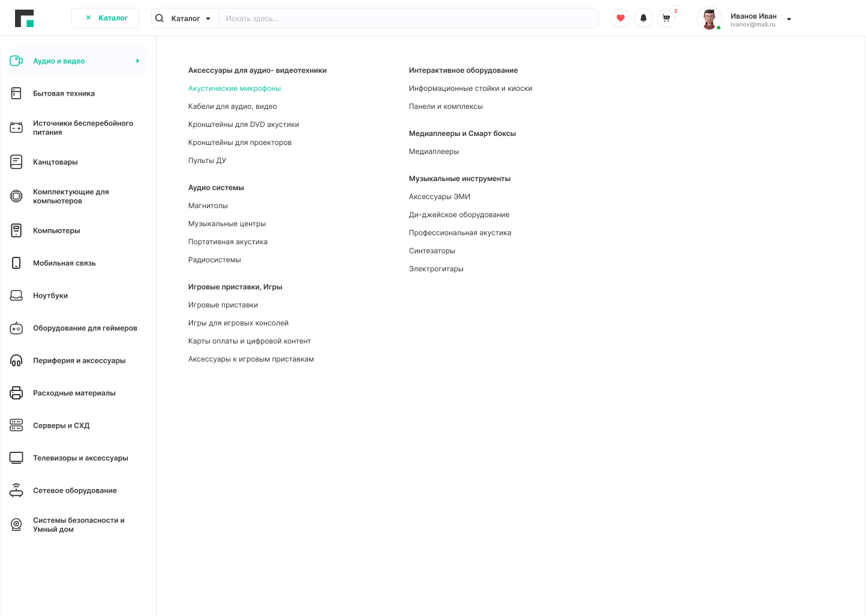
Task: Click the Серверы и СХД sidebar icon
Action: click(x=16, y=425)
